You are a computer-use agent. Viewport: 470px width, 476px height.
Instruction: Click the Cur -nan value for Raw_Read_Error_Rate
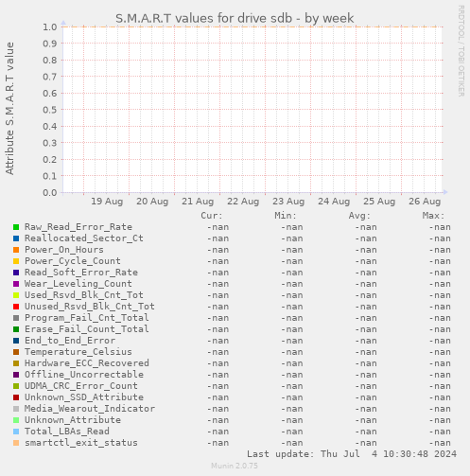tap(218, 227)
